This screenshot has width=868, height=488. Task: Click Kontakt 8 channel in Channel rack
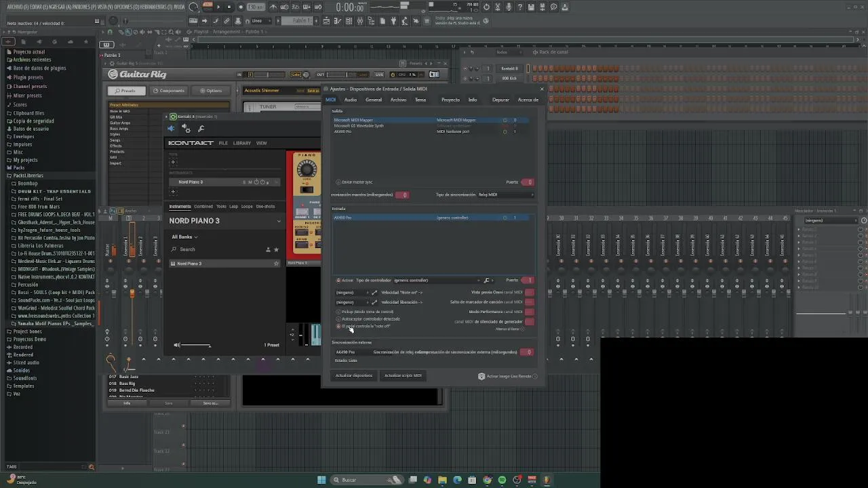point(509,68)
